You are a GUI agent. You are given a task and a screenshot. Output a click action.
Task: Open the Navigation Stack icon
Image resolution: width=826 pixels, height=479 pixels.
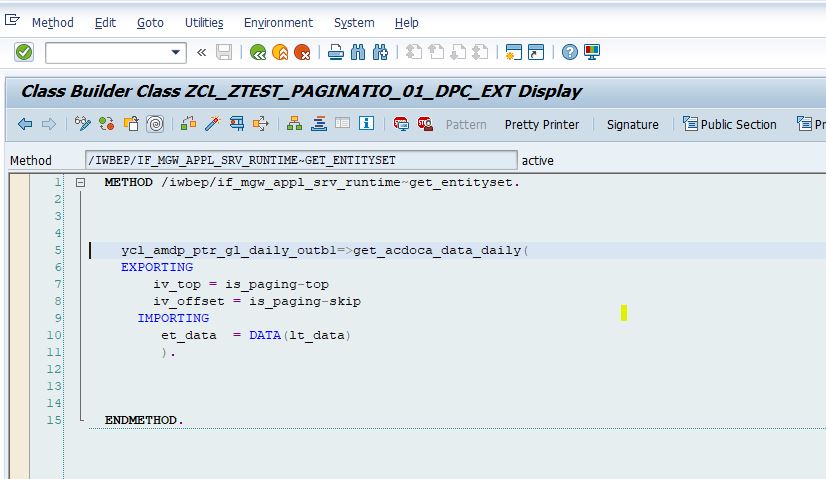(319, 124)
